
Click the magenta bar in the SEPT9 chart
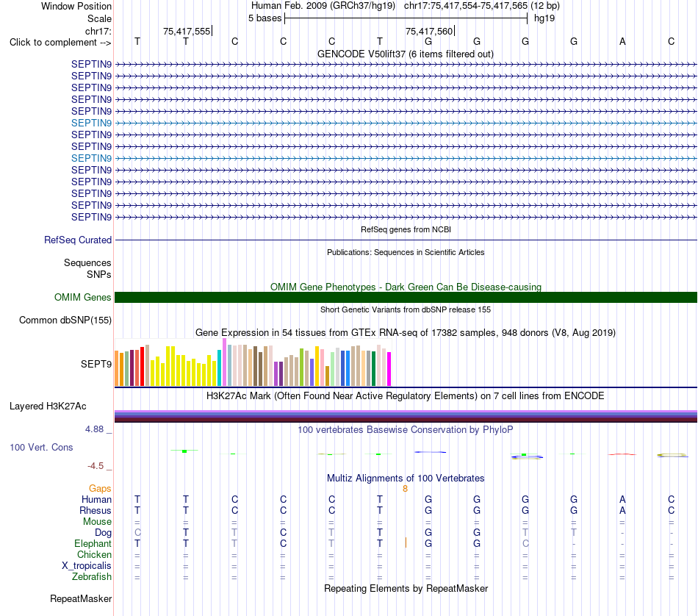(389, 369)
